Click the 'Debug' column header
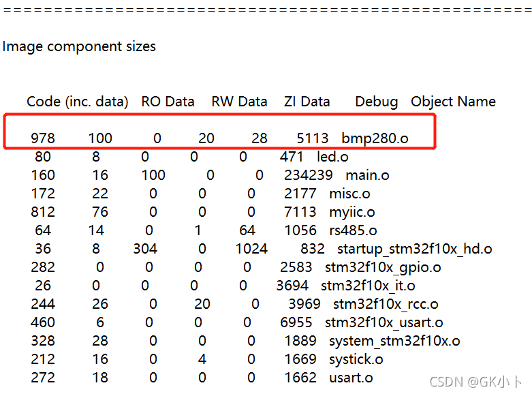 [376, 102]
